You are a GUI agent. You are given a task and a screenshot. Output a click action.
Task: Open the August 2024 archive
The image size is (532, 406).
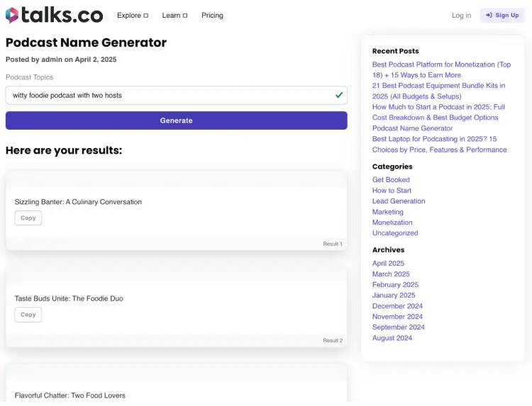click(392, 338)
